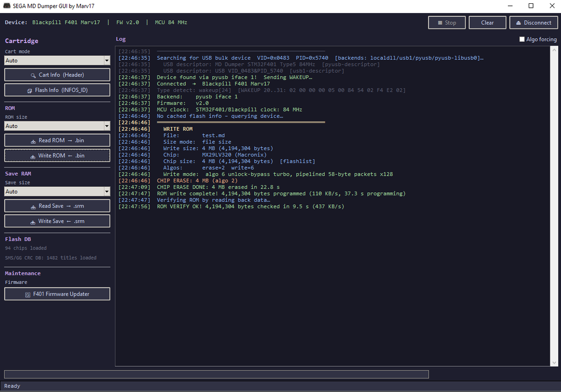Click the app icon in the title bar
561x392 pixels.
(7, 5)
